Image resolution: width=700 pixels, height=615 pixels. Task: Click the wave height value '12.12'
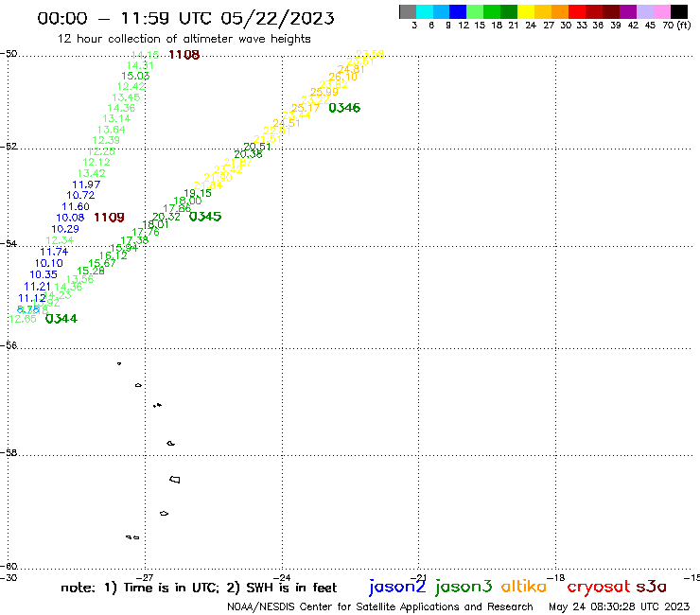click(x=96, y=162)
